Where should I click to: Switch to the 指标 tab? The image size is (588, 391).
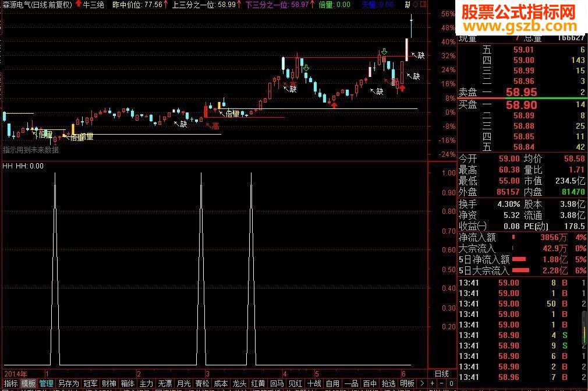click(x=10, y=383)
